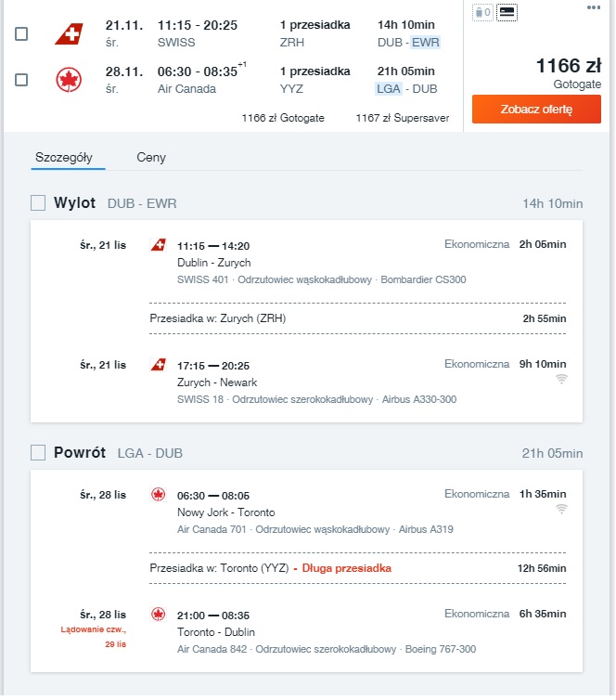Click Wi-Fi icon on Nowy Jork - Toronto flight

(561, 509)
